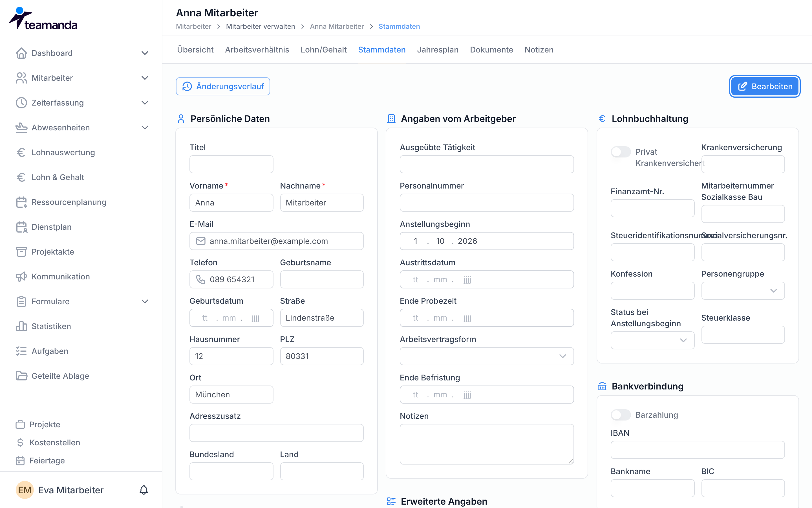The height and width of the screenshot is (508, 812).
Task: Open the Änderungsverlauf history
Action: 223,86
